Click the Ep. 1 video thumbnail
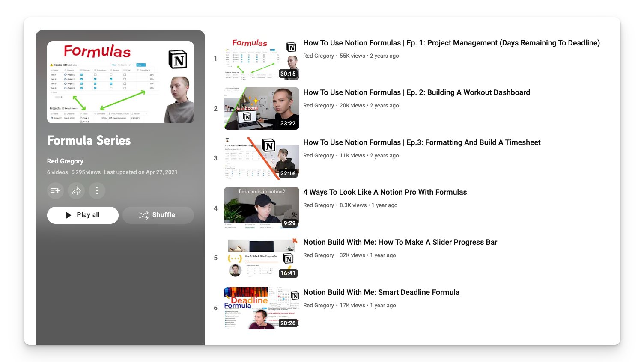The image size is (644, 362). [261, 59]
